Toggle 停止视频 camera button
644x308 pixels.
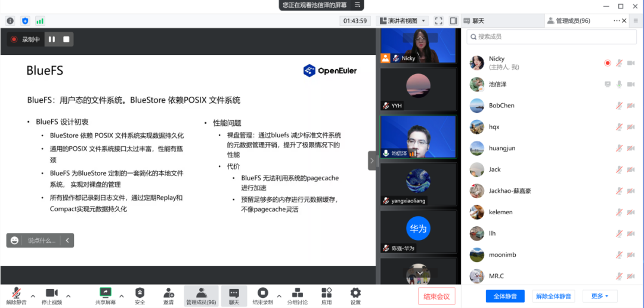[x=51, y=292]
